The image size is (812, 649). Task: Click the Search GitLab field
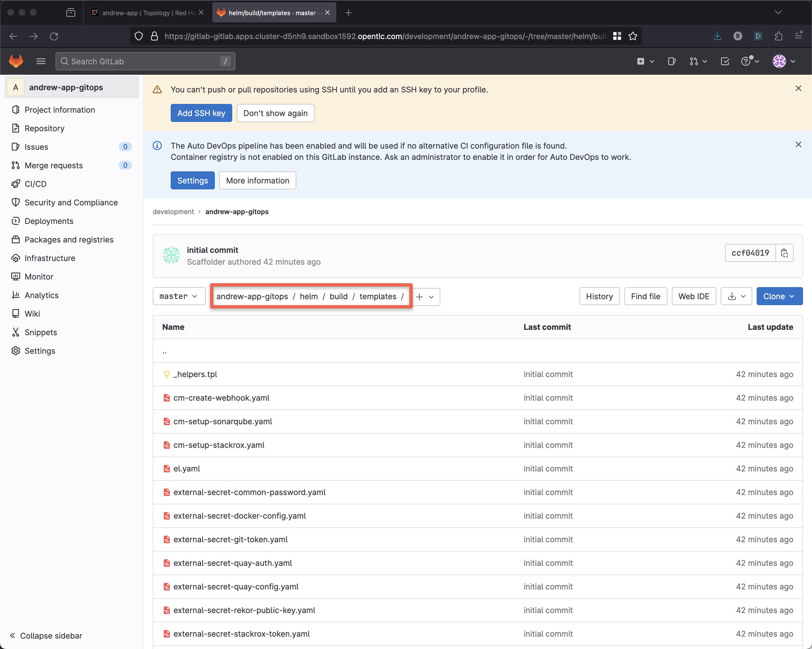145,61
